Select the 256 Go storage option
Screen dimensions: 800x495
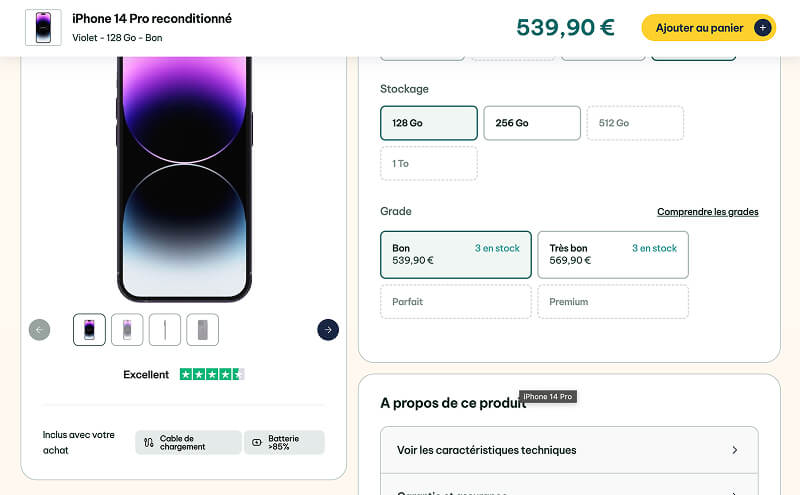coord(532,123)
